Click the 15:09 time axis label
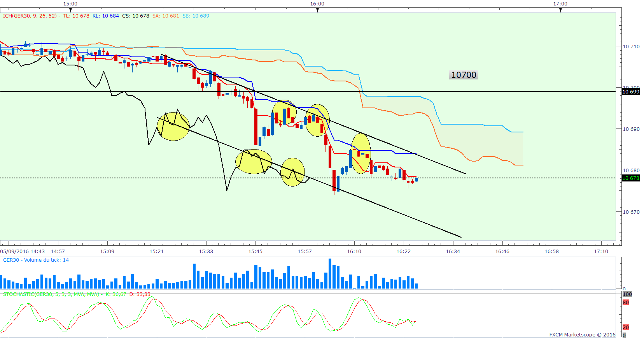 (107, 251)
